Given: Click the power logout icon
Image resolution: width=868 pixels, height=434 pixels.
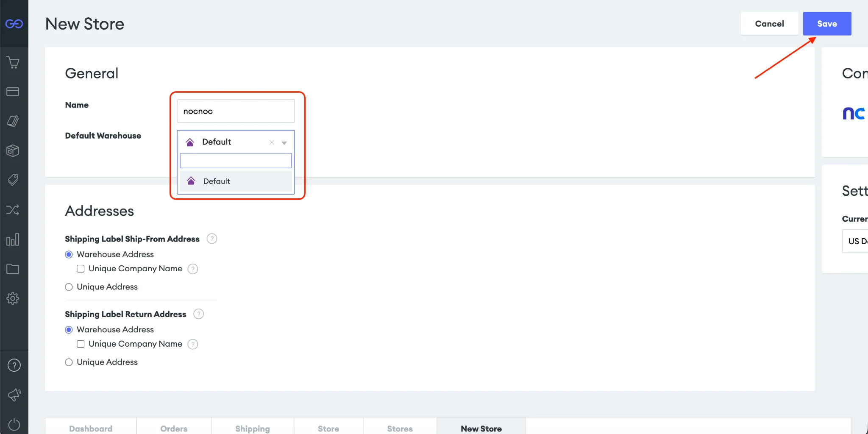Looking at the screenshot, I should pos(14,424).
